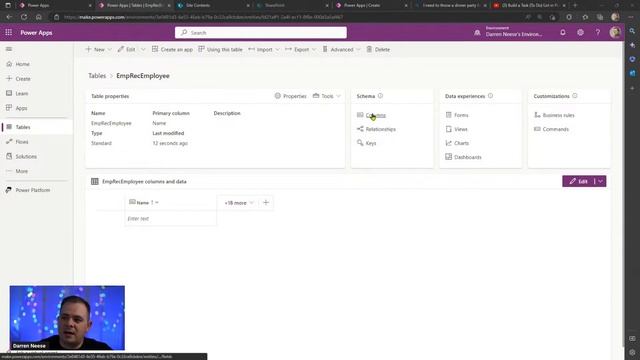Expand the New dropdown chevron
The height and width of the screenshot is (360, 640).
[x=109, y=49]
